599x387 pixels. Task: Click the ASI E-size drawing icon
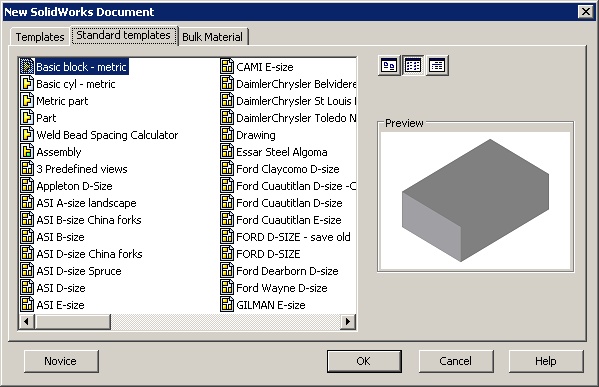coord(27,304)
